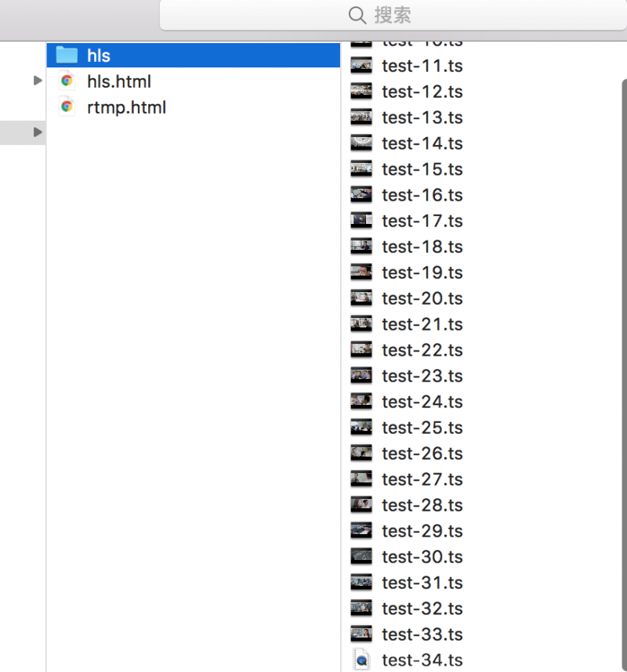This screenshot has height=672, width=627.
Task: Click video thumbnail of test-23.ts
Action: pos(361,375)
